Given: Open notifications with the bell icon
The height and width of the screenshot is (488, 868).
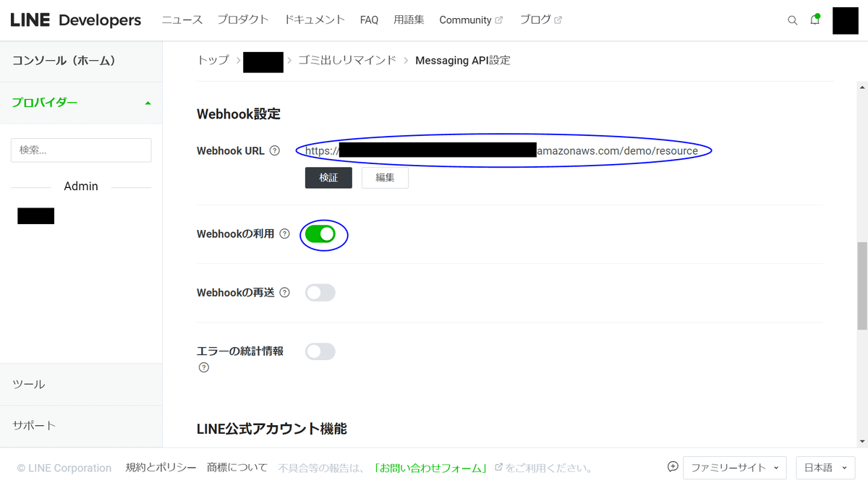Looking at the screenshot, I should pos(814,20).
